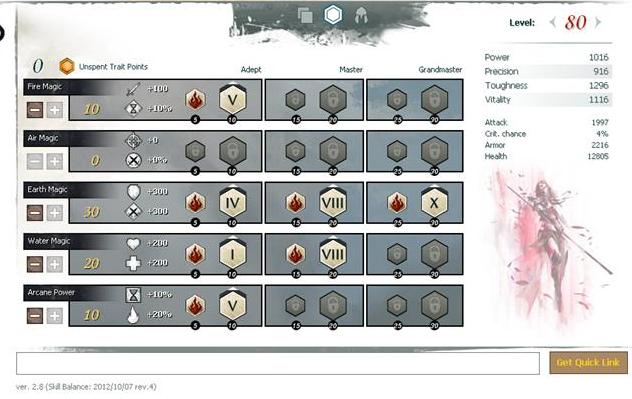
Task: Select the Fire Magic adept trait V hexagon
Action: tap(233, 99)
